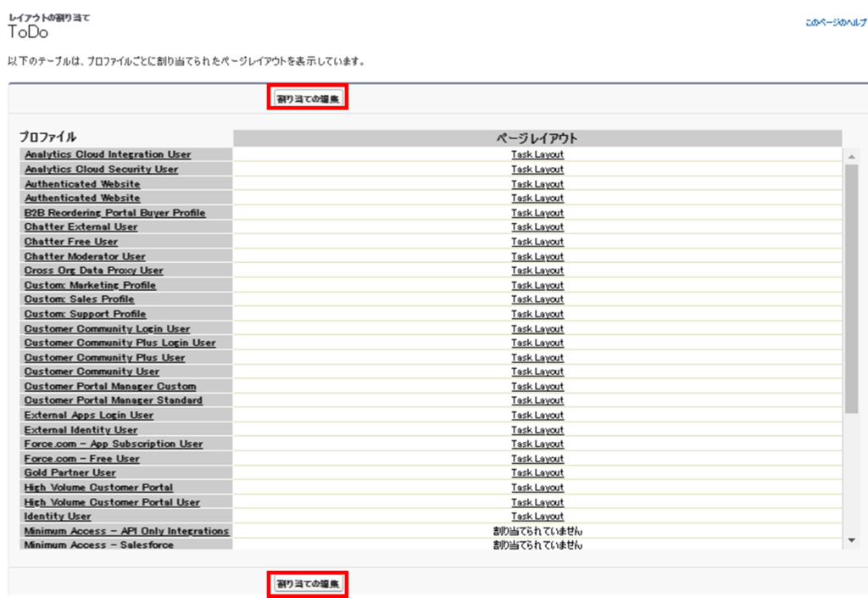Open Task Layout for Force.com - Free User

(x=537, y=459)
